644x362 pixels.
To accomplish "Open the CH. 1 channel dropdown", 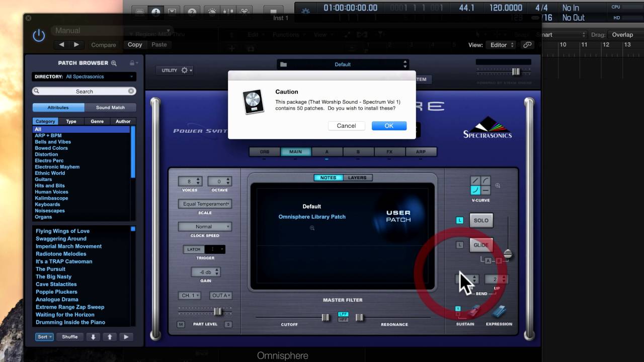I will tap(190, 296).
